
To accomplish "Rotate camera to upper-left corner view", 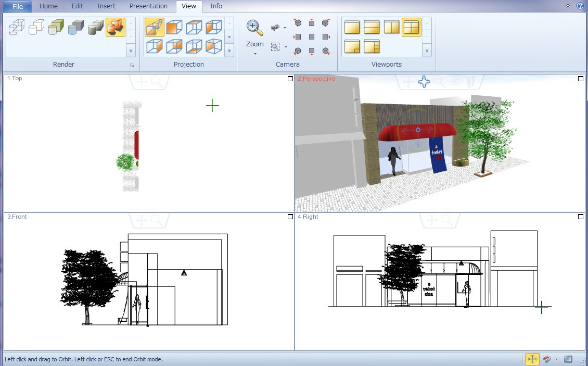I will [x=298, y=23].
